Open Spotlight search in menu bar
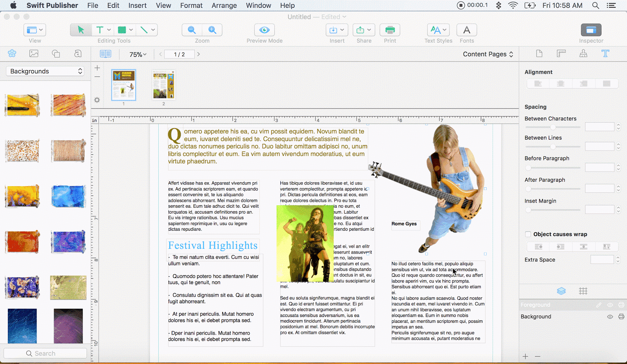This screenshot has height=364, width=627. click(x=595, y=5)
